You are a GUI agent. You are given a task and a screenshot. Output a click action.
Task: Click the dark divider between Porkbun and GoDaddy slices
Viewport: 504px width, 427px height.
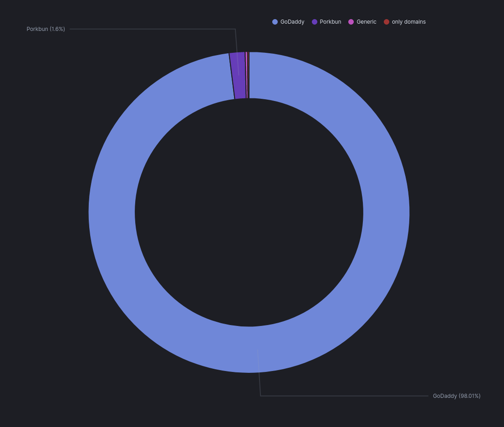232,76
